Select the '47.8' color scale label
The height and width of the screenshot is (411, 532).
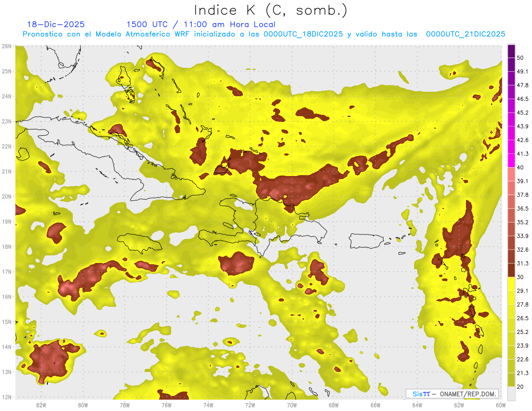[x=523, y=85]
